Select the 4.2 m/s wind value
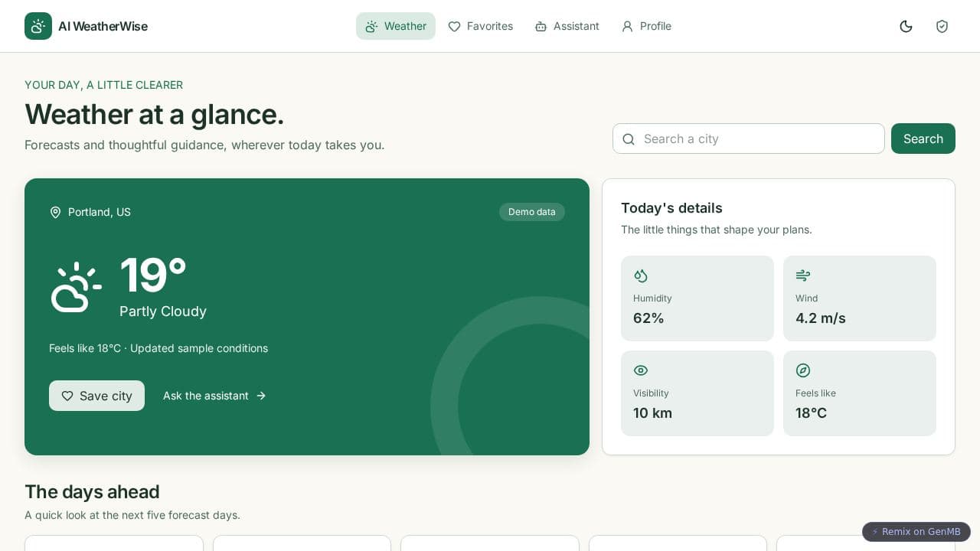 coord(821,318)
